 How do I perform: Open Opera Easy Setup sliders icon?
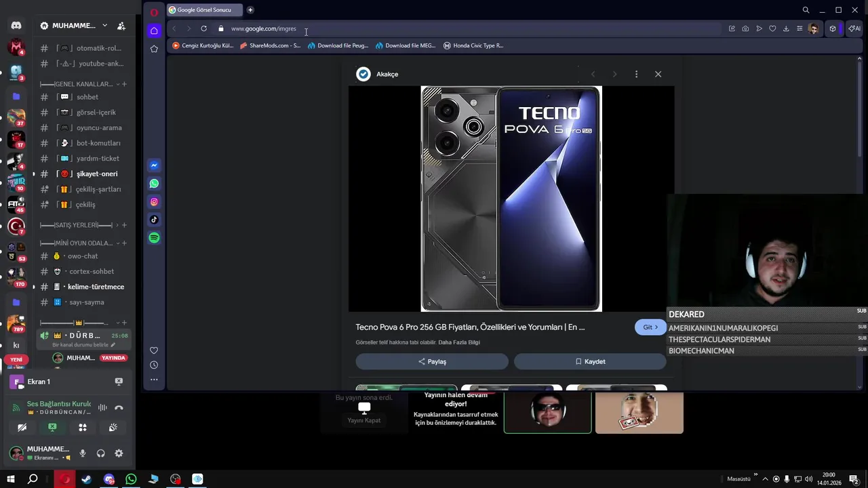[x=800, y=28]
